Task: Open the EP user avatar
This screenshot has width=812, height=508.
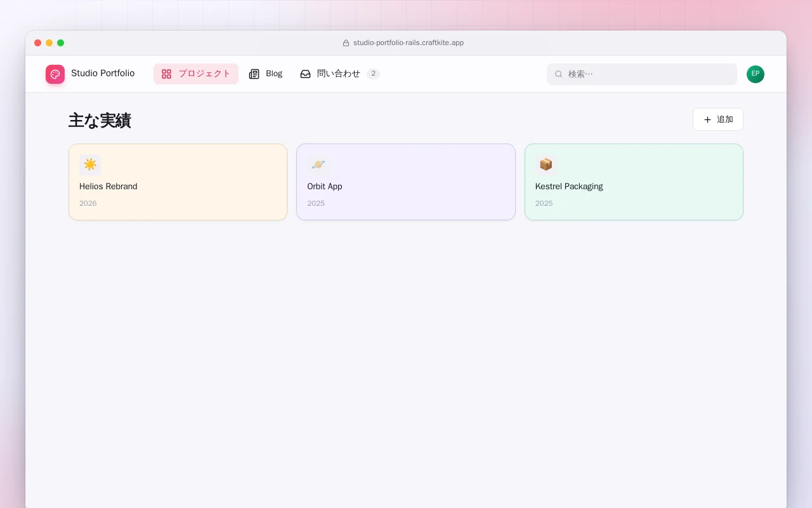Action: [756, 74]
